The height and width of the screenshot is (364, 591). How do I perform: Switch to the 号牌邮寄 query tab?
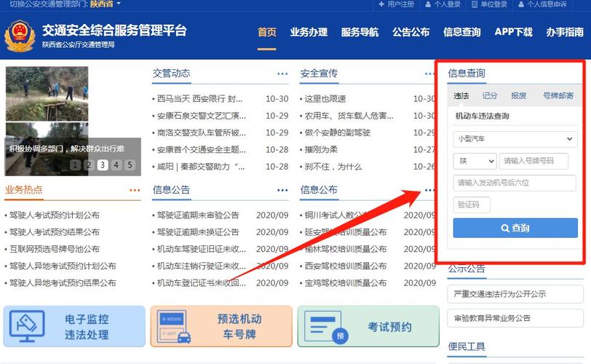[558, 95]
